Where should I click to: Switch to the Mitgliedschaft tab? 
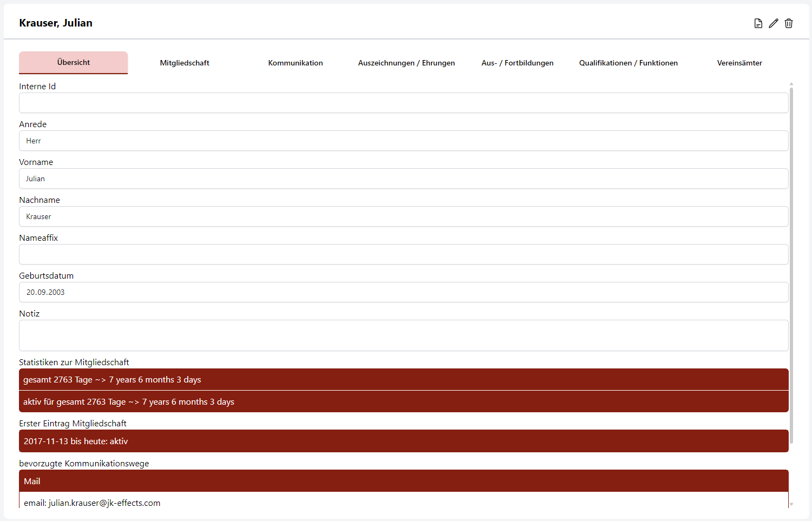tap(185, 63)
